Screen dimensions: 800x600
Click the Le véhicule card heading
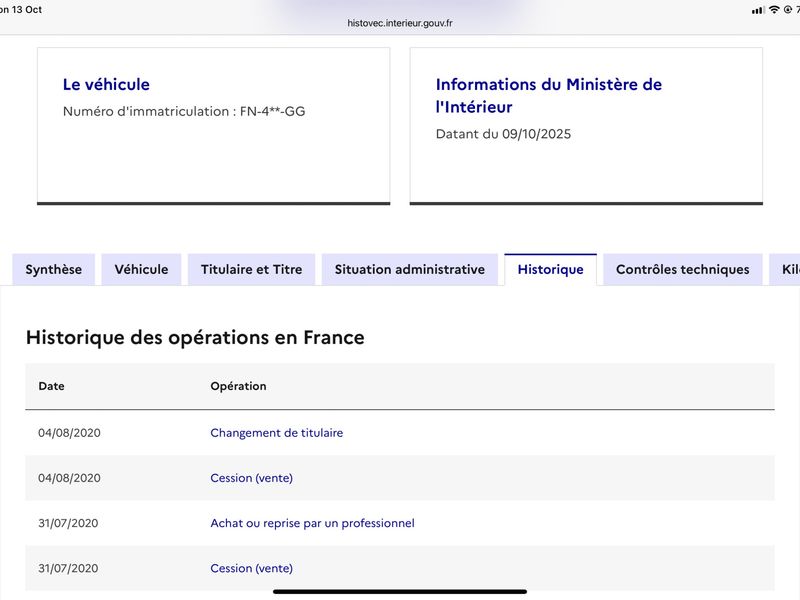(x=106, y=84)
